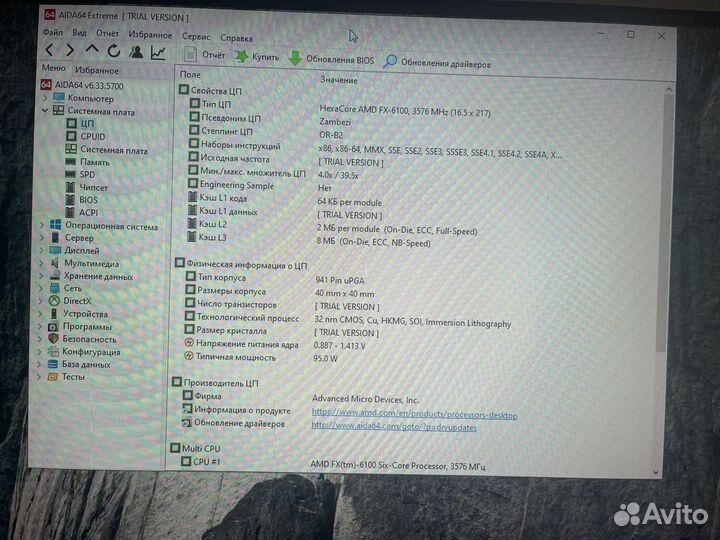Click the vertical scrollbar of details pane
Screen dimensions: 720x540
point(659,250)
